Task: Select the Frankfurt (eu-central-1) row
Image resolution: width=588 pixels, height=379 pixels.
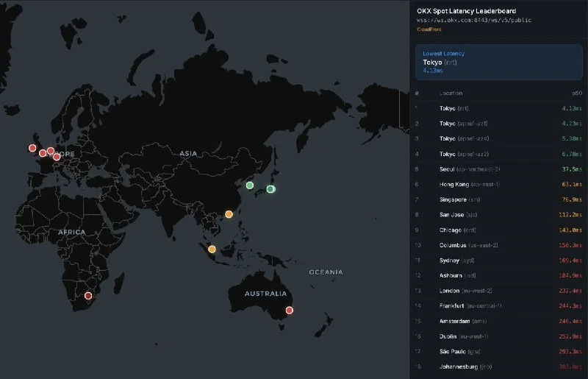Action: click(x=499, y=305)
